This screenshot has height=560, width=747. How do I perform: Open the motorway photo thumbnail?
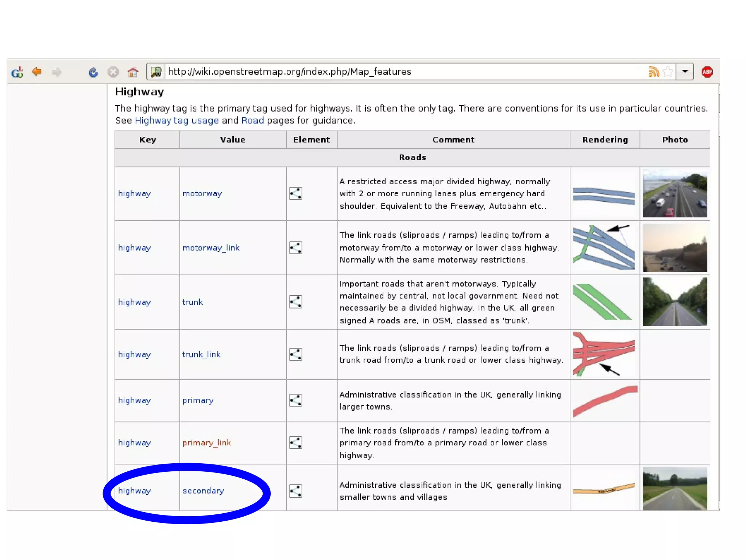click(675, 193)
